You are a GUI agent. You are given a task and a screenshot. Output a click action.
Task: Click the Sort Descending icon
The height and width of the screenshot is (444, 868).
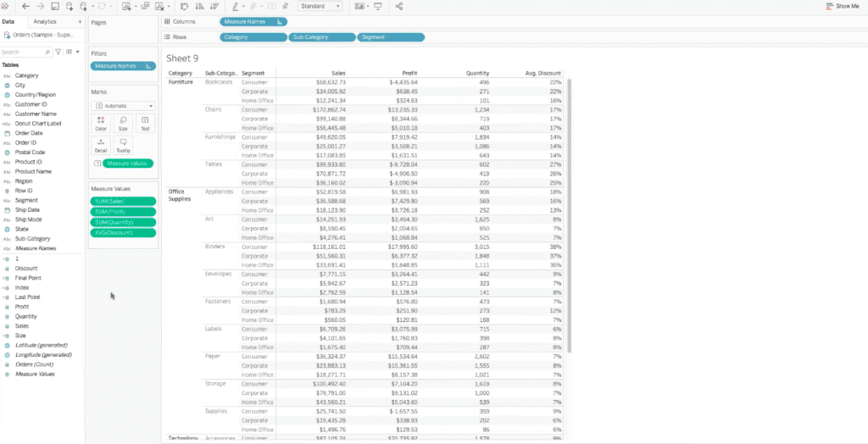[x=214, y=6]
